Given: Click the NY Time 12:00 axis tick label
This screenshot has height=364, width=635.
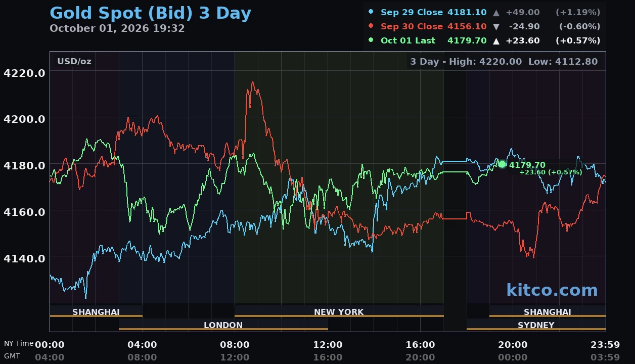Looking at the screenshot, I should (328, 345).
